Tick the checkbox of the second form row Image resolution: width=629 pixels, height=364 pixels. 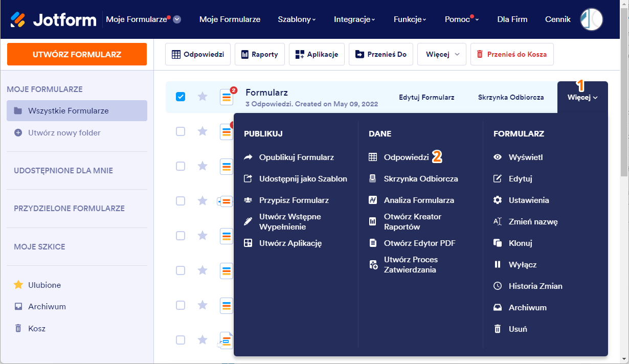(181, 131)
